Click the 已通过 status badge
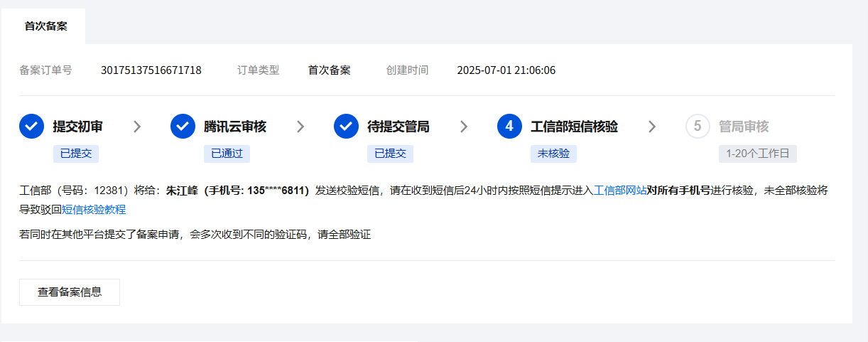Image resolution: width=868 pixels, height=342 pixels. click(227, 154)
